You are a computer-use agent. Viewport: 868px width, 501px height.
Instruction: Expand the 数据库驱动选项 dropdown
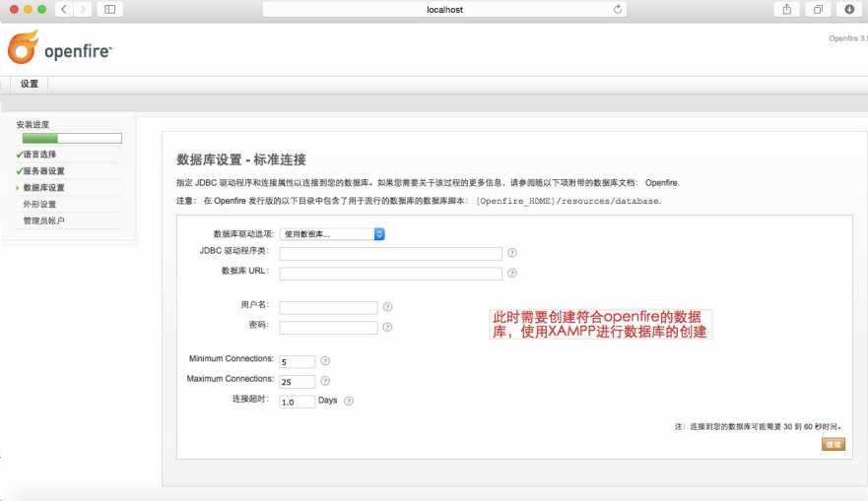point(332,234)
